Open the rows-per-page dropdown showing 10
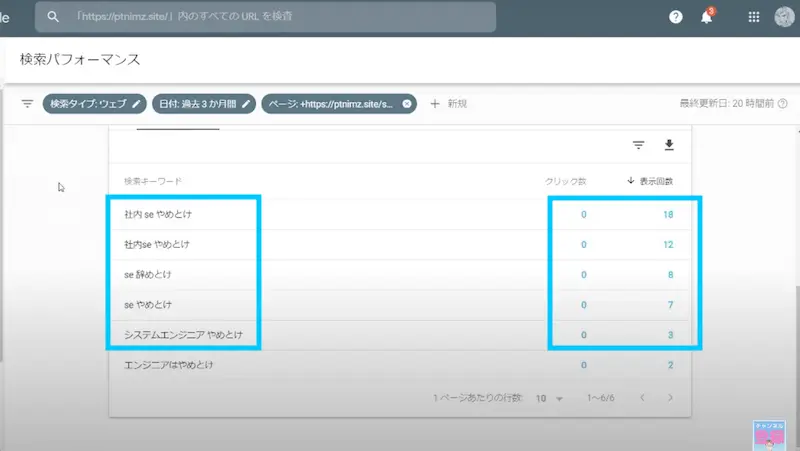This screenshot has width=800, height=451. (550, 397)
